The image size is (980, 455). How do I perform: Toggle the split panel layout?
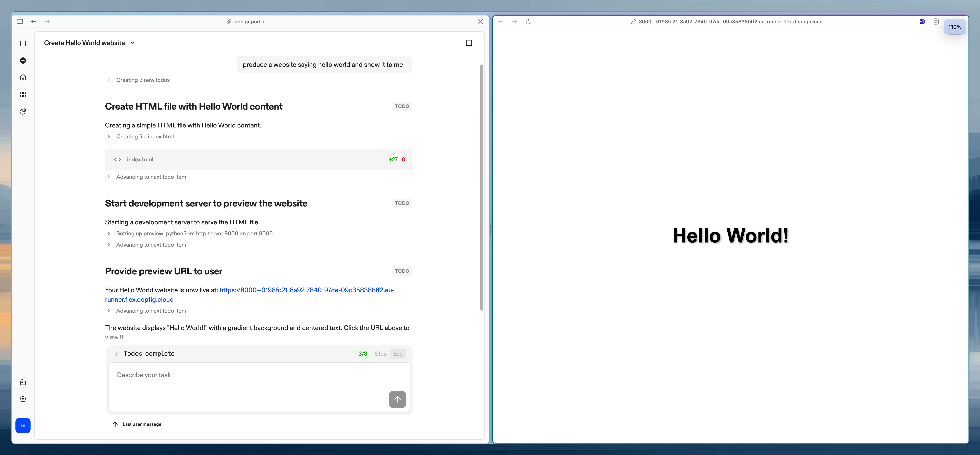coord(469,43)
